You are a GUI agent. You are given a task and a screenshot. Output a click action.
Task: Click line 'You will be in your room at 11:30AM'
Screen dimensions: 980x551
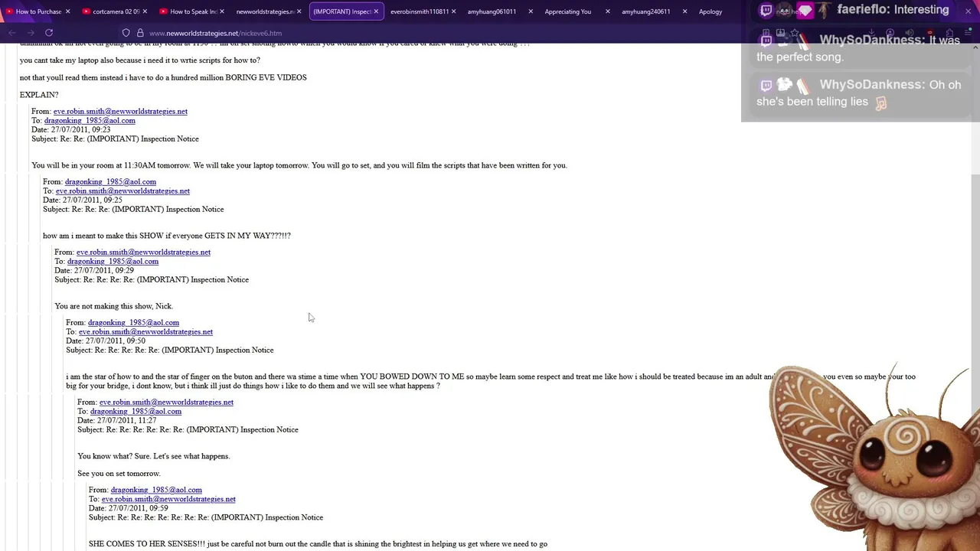tap(299, 165)
